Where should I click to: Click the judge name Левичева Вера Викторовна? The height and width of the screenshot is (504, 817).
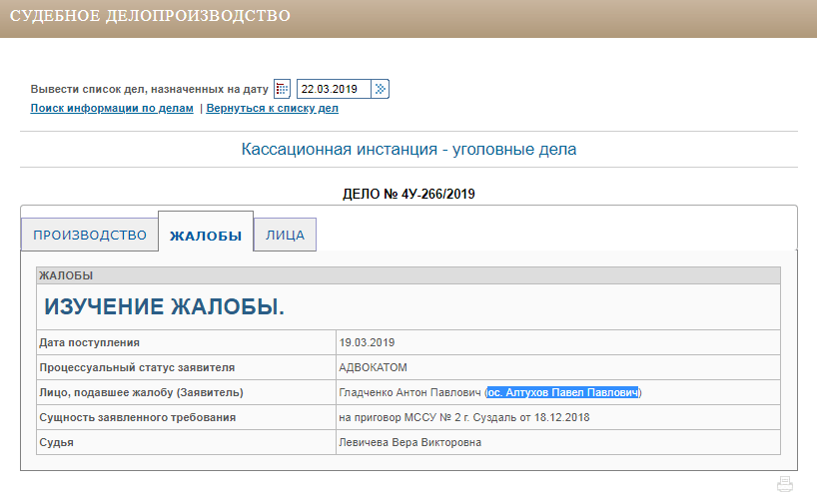pyautogui.click(x=410, y=442)
